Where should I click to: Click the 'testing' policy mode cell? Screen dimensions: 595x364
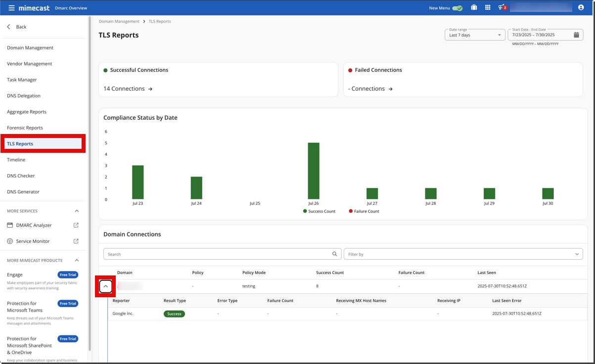click(x=249, y=286)
